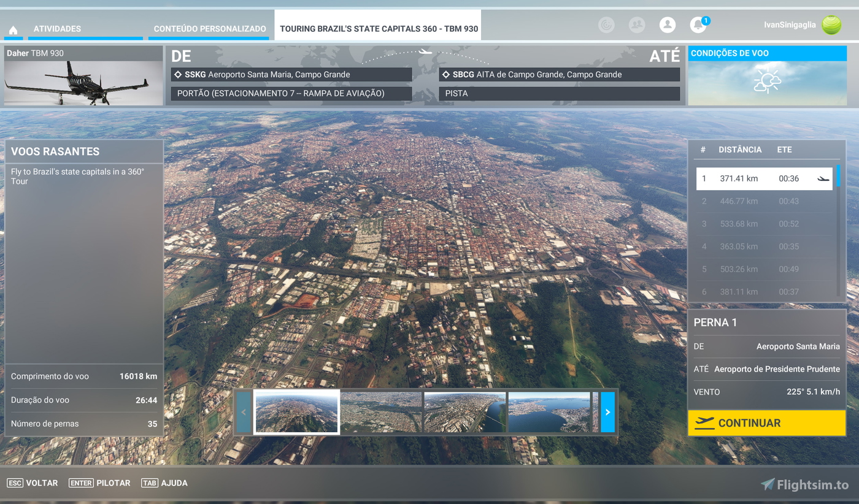Image resolution: width=859 pixels, height=504 pixels.
Task: Open the PISTA arrival selector
Action: 559,93
